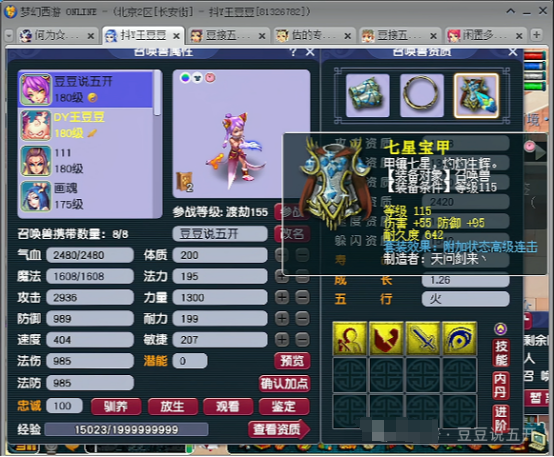Click the 查看资质 arrow button
Image resolution: width=554 pixels, height=457 pixels.
pyautogui.click(x=279, y=429)
